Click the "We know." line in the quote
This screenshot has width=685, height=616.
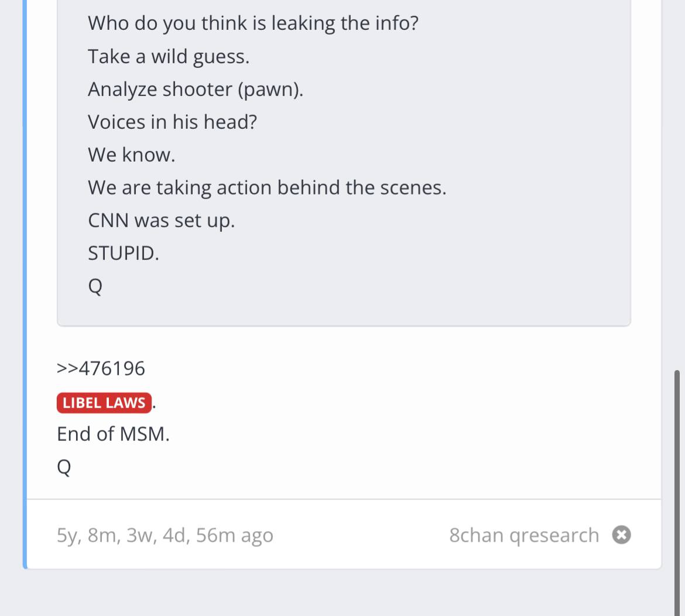131,155
